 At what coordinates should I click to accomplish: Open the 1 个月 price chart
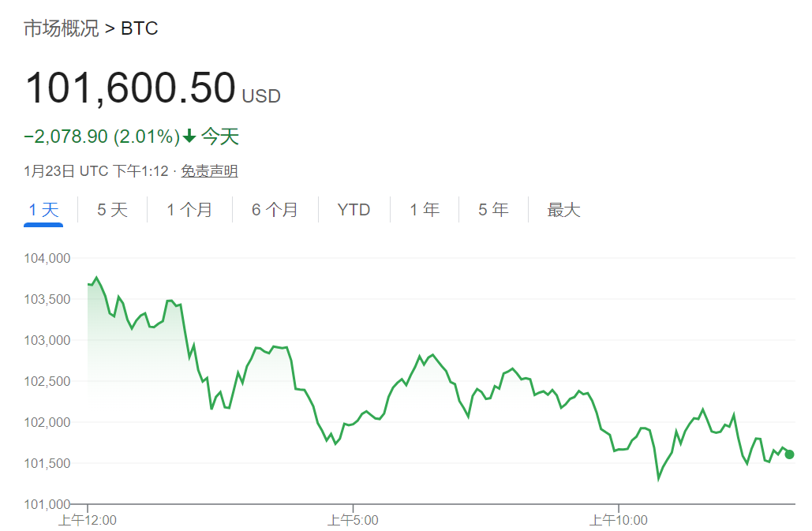click(189, 209)
